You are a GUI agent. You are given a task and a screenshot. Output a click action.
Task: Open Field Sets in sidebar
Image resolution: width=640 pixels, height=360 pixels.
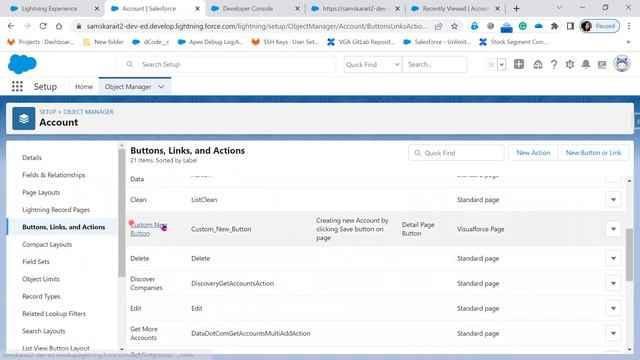[x=36, y=262]
